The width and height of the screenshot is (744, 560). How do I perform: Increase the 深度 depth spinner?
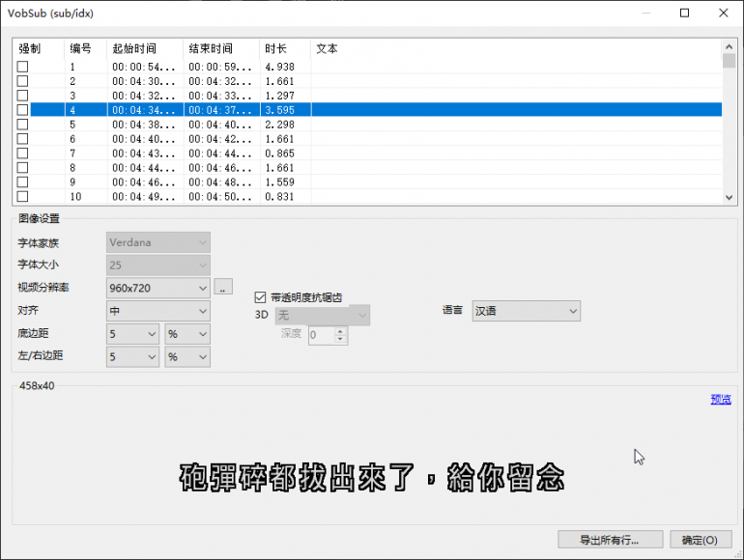point(340,331)
